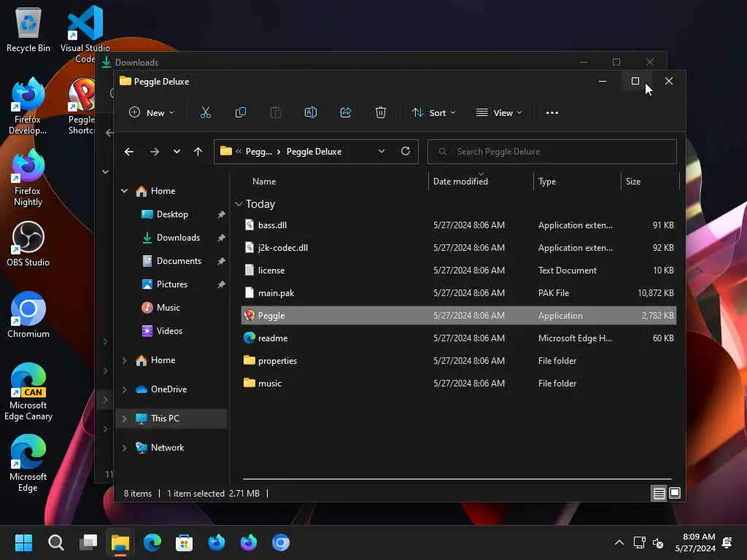Switch to details view icon in status bar
This screenshot has width=747, height=560.
(659, 494)
